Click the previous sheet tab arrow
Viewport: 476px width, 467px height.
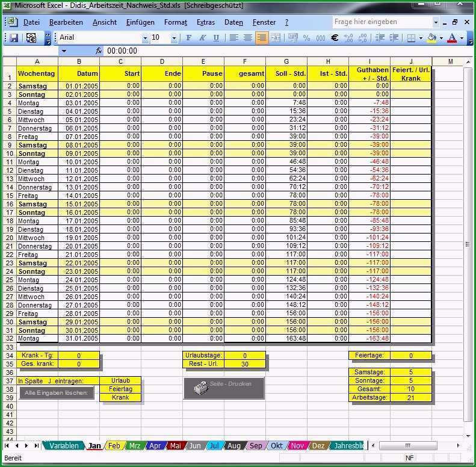pyautogui.click(x=17, y=446)
